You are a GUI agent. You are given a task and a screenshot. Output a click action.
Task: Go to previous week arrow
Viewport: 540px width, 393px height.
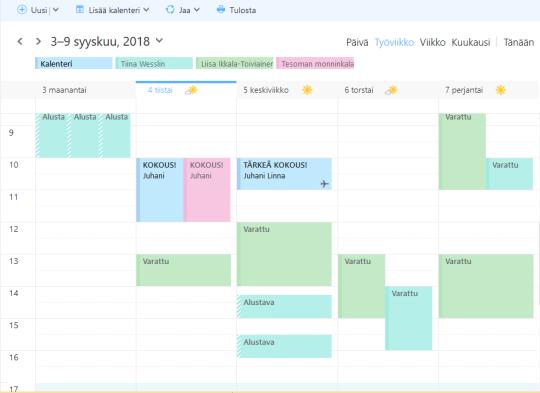tap(20, 42)
